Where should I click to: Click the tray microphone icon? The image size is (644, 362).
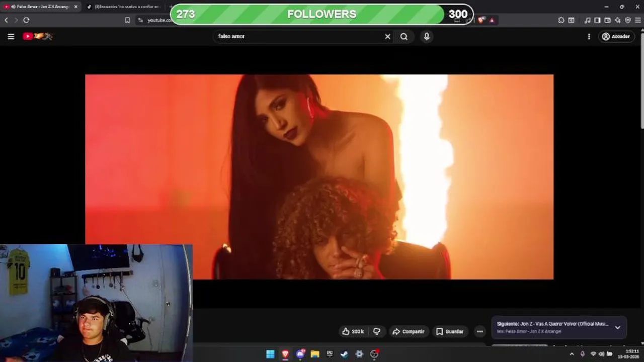click(x=583, y=354)
